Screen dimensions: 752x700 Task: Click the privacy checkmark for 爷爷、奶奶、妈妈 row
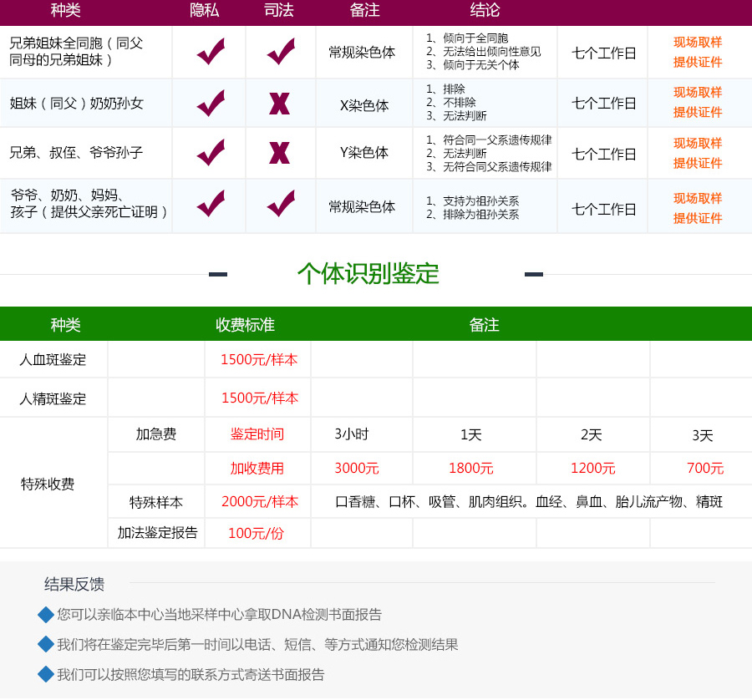211,203
